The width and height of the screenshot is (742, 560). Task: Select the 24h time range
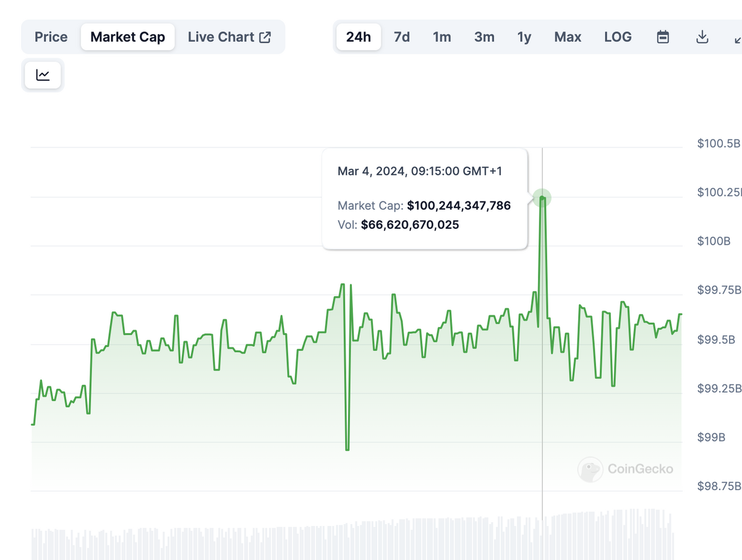(x=359, y=37)
